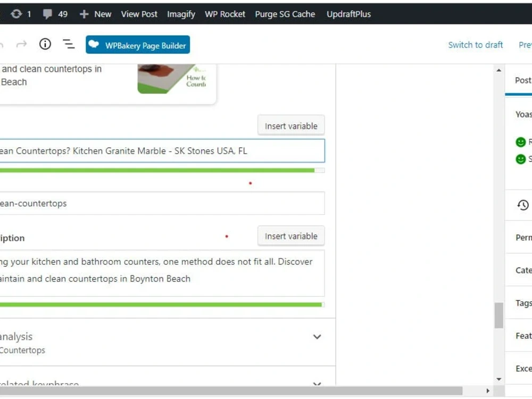Click the horizontal scrollbar thumb

pos(231,390)
